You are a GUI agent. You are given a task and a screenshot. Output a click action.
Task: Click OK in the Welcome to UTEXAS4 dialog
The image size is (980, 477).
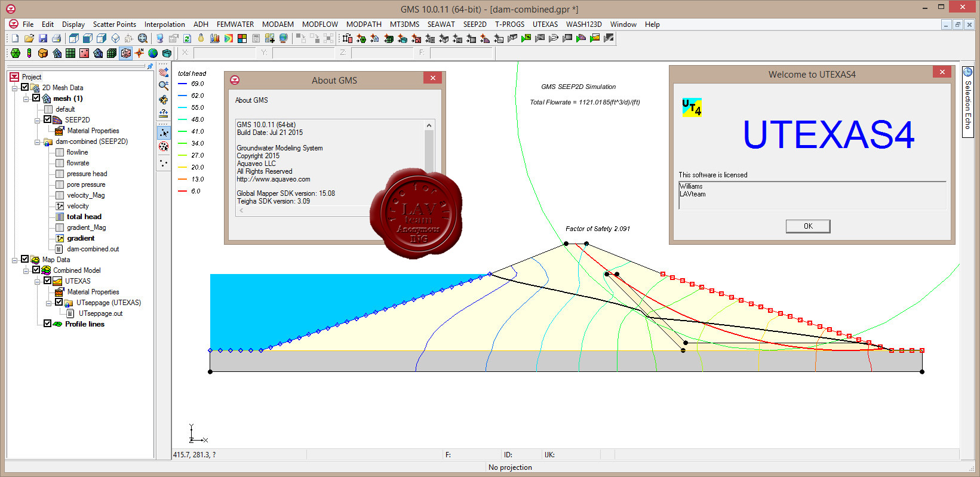[808, 226]
